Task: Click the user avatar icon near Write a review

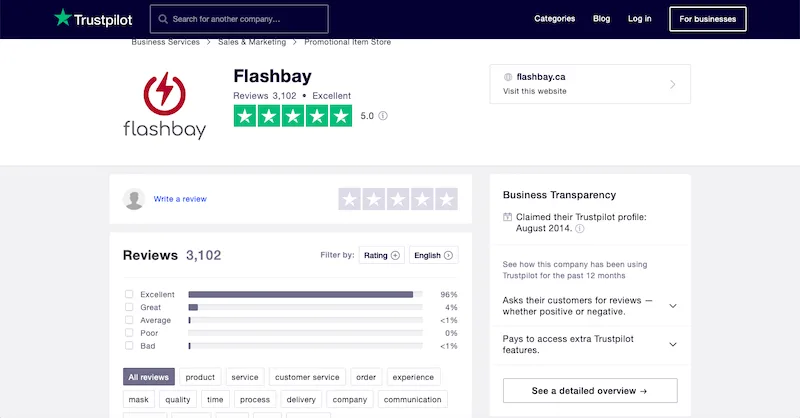Action: (x=134, y=199)
